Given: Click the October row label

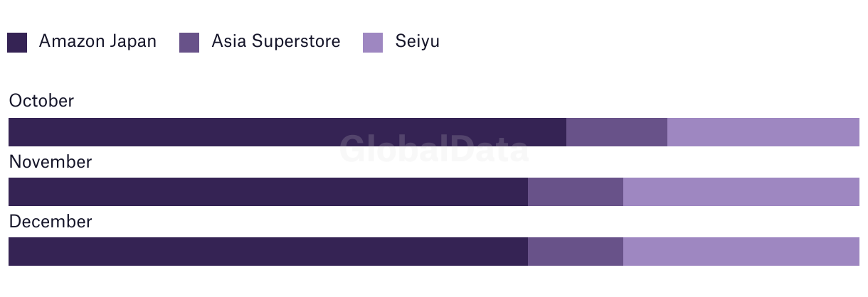Looking at the screenshot, I should pos(41,101).
